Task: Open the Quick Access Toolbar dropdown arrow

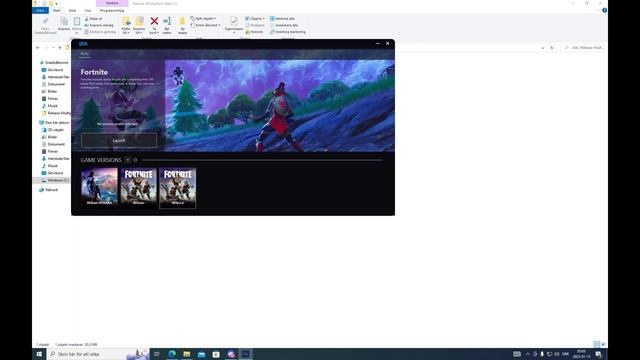Action: [x=56, y=3]
